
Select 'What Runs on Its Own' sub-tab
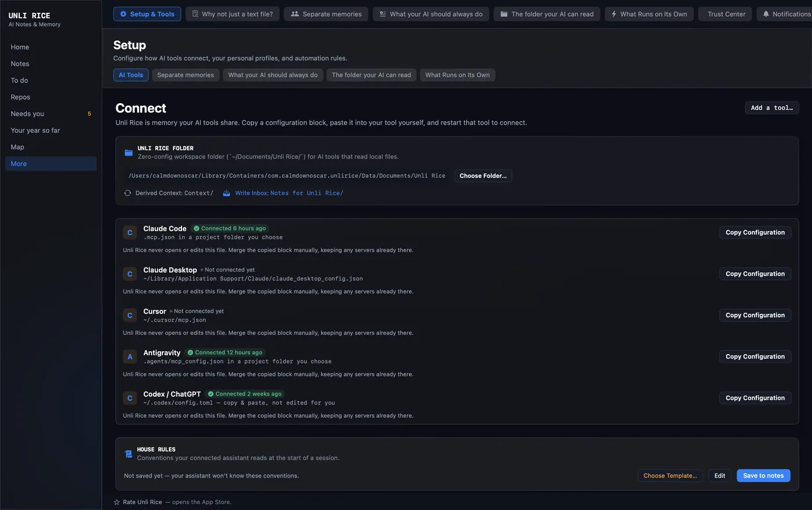coord(458,75)
